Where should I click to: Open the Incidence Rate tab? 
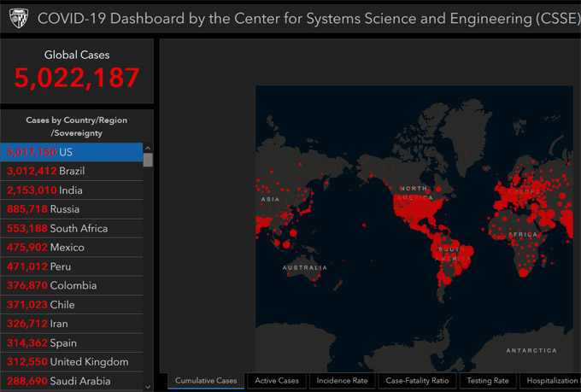(x=342, y=381)
